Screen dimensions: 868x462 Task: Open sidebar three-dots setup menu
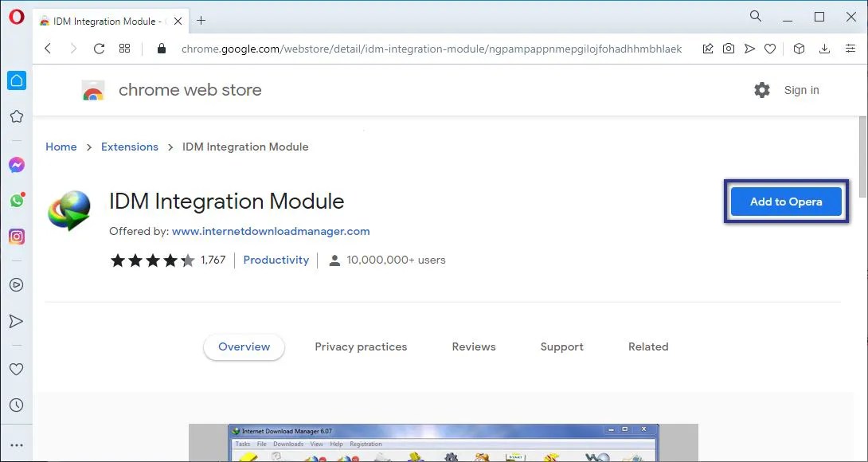[x=17, y=444]
